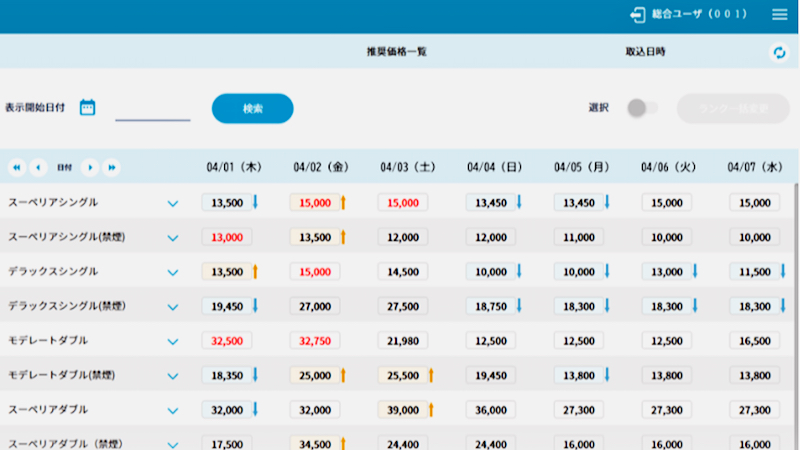Viewport: 800px width, 450px height.
Task: Toggle the 選択 switch
Action: pos(642,108)
